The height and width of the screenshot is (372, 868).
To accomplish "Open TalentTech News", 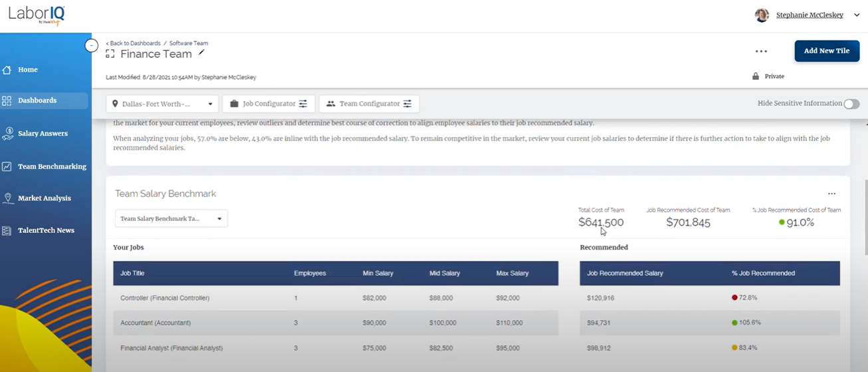I will (46, 230).
